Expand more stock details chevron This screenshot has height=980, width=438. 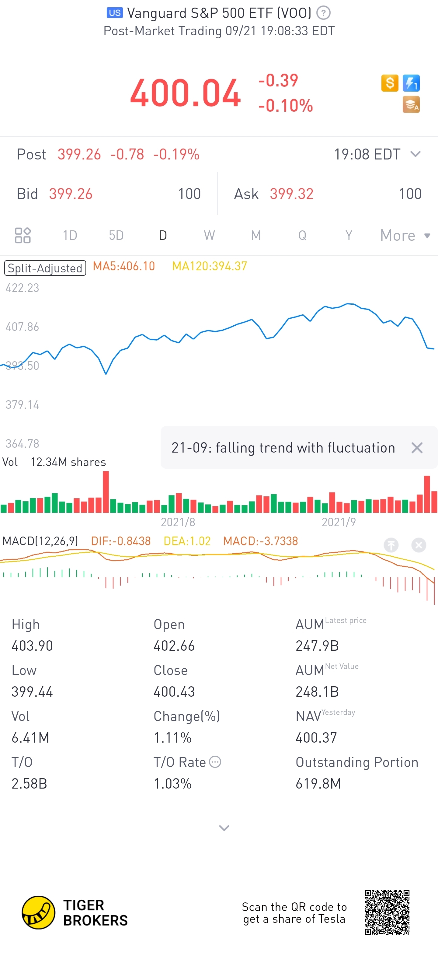click(224, 828)
